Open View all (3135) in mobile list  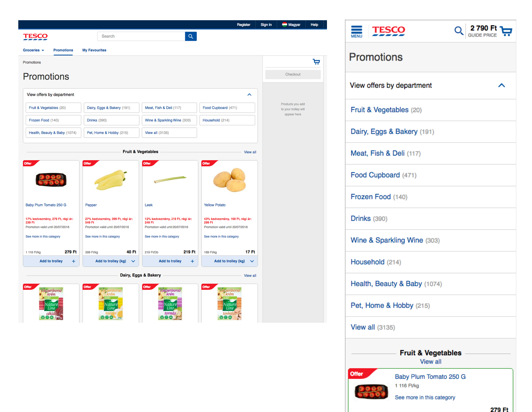[431, 328]
